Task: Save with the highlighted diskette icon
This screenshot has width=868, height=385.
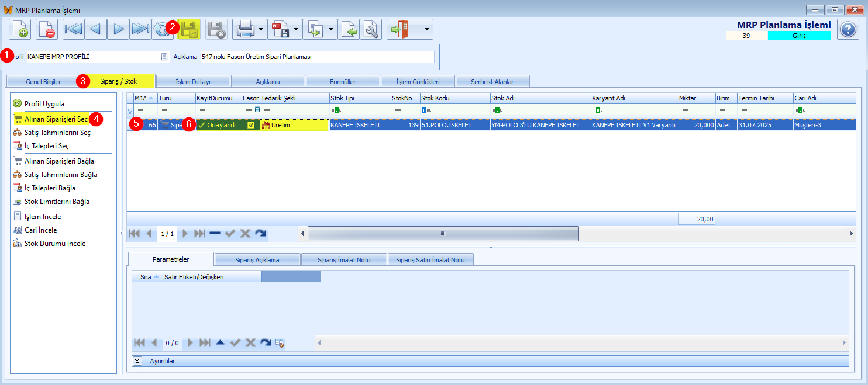Action: pyautogui.click(x=190, y=29)
